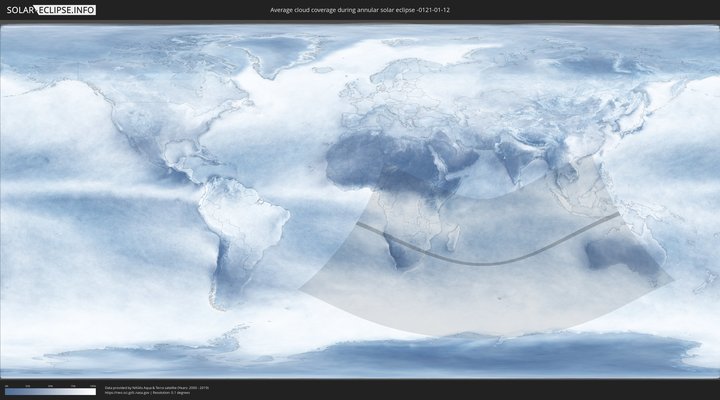Click the 'Data provided by NASA Aqua & Terra satellite' line
The width and height of the screenshot is (720, 400).
click(157, 388)
